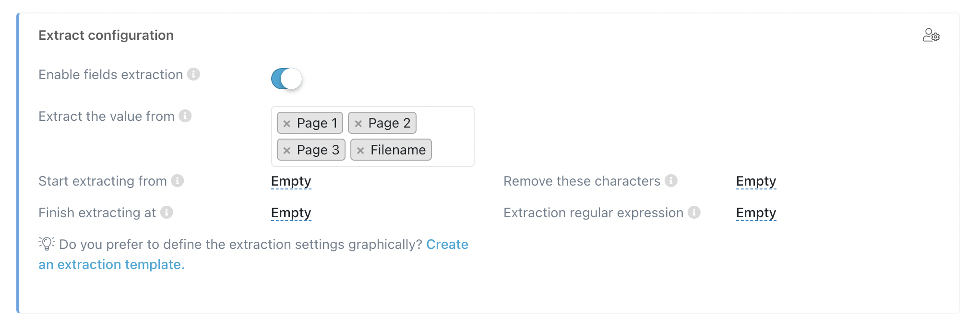Click Empty next to Remove these characters

point(756,181)
